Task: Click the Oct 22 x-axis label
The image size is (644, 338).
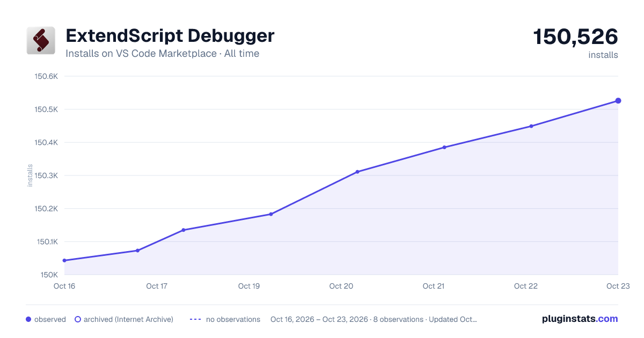Action: 526,286
